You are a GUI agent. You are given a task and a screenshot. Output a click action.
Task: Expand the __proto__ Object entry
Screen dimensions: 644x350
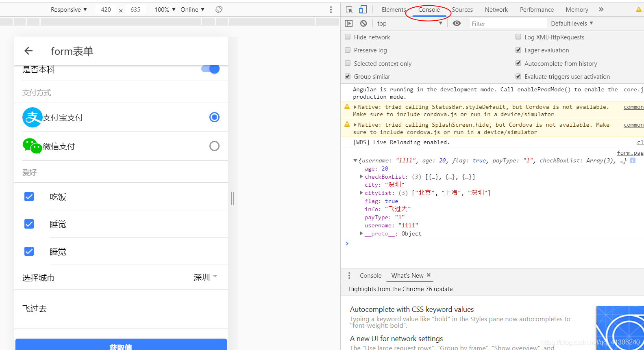361,233
